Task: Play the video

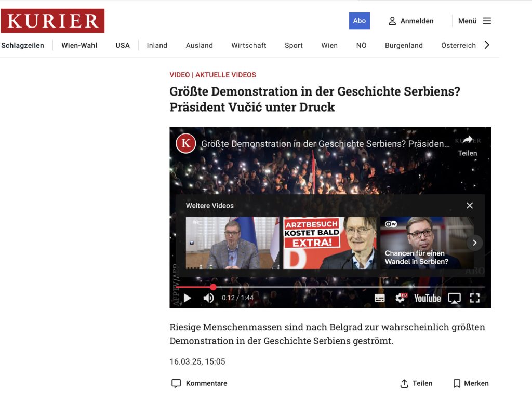Action: tap(187, 298)
